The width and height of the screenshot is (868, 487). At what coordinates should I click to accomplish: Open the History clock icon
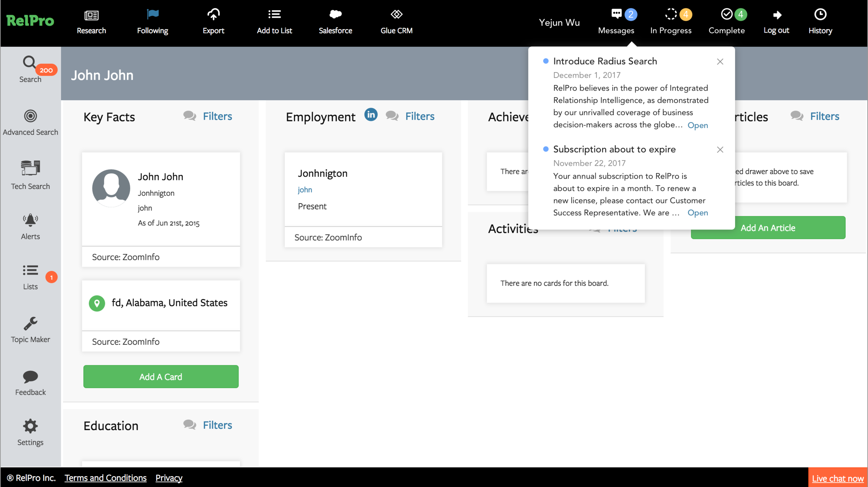(820, 14)
